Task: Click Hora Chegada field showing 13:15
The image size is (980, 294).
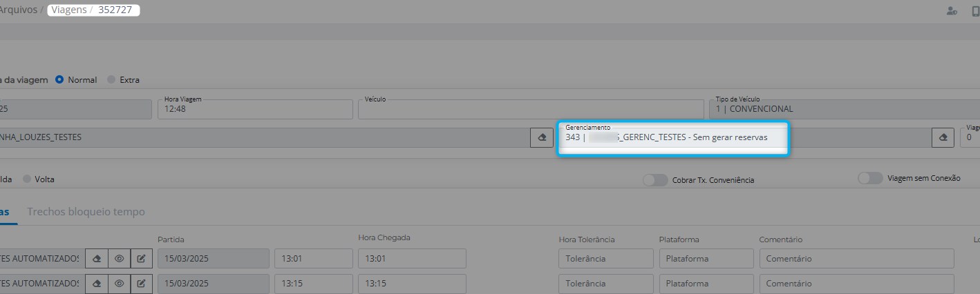Action: pyautogui.click(x=412, y=284)
